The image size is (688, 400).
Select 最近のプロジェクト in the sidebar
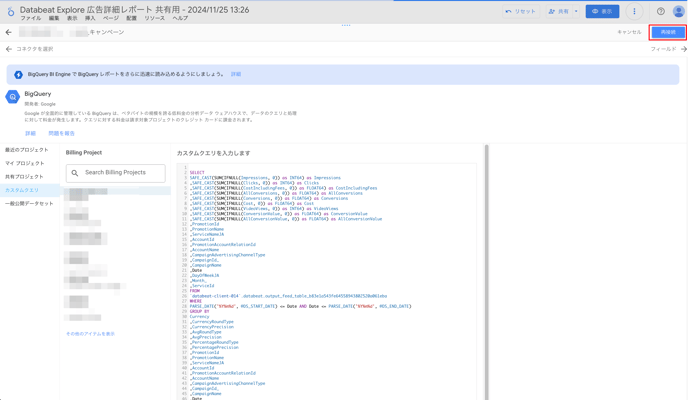coord(29,150)
